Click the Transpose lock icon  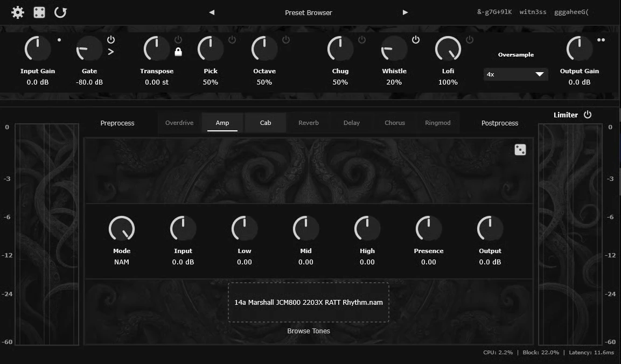[178, 52]
